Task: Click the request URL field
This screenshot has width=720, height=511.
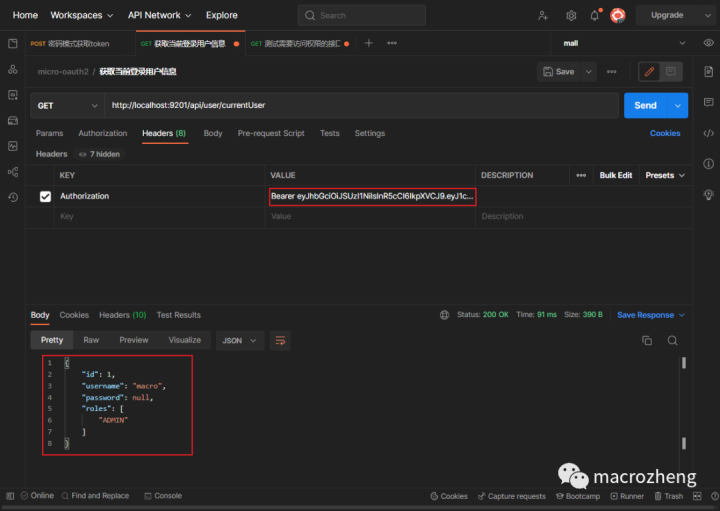Action: pos(361,106)
